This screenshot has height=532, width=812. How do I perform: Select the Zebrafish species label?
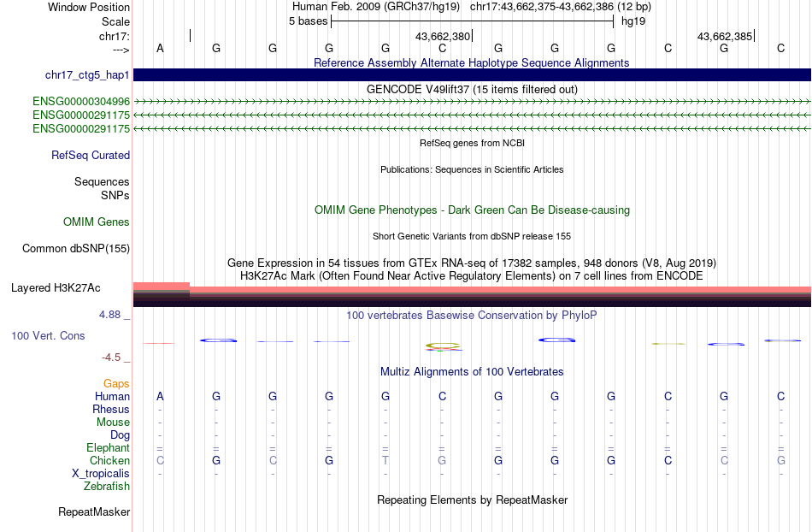pyautogui.click(x=107, y=487)
